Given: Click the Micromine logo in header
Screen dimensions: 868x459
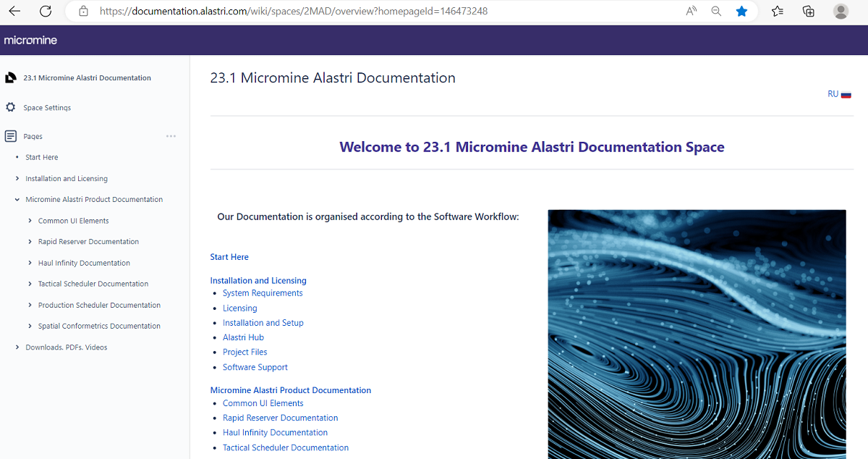Looking at the screenshot, I should coord(30,41).
